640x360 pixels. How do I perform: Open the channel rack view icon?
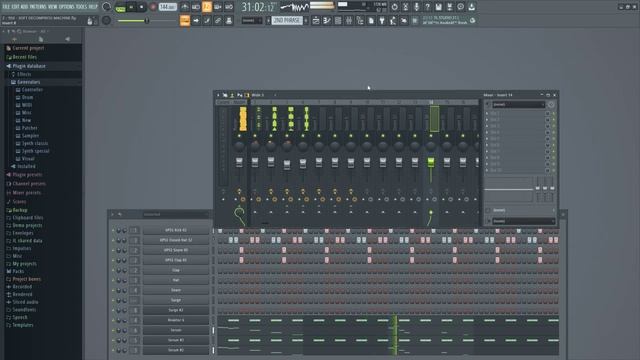click(x=338, y=20)
